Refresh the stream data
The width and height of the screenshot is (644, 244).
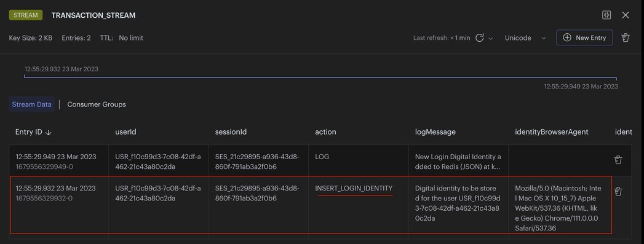point(479,37)
